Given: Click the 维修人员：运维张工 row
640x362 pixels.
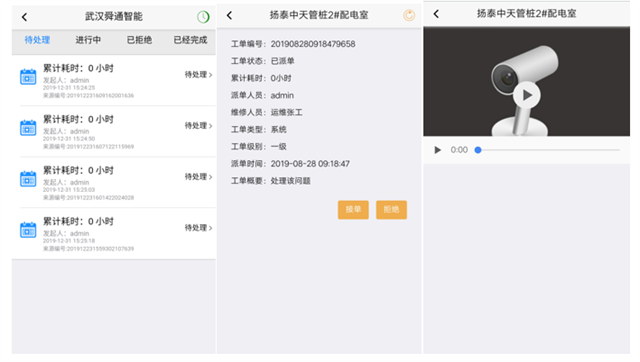Looking at the screenshot, I should pyautogui.click(x=267, y=113).
